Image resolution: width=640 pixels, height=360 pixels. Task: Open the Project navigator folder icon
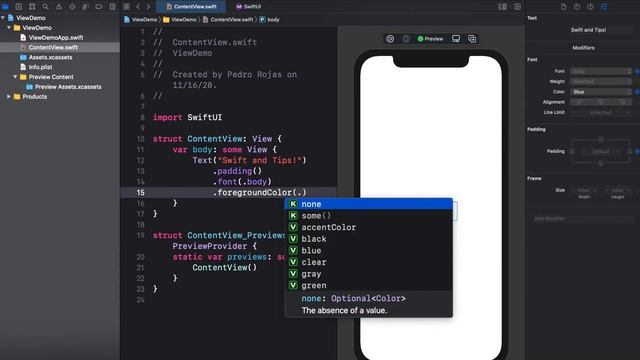(x=5, y=7)
